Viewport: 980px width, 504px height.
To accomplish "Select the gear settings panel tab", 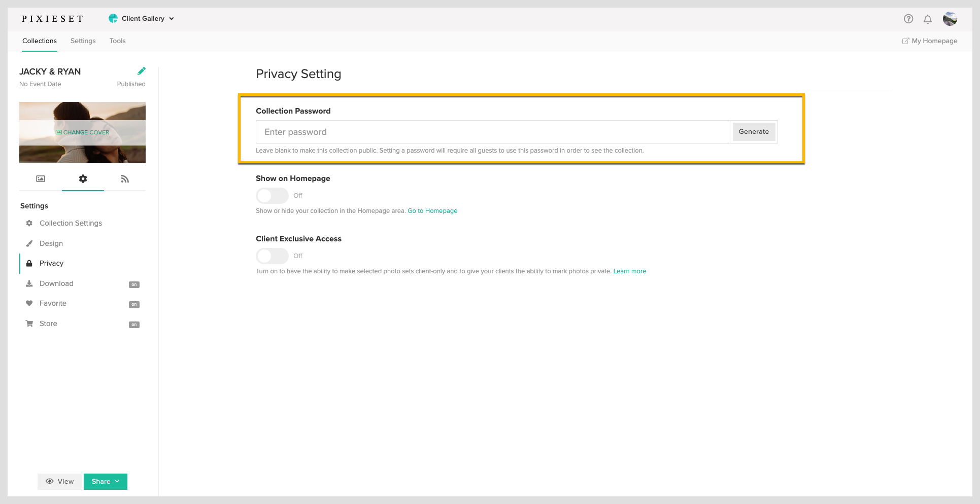I will pos(83,179).
